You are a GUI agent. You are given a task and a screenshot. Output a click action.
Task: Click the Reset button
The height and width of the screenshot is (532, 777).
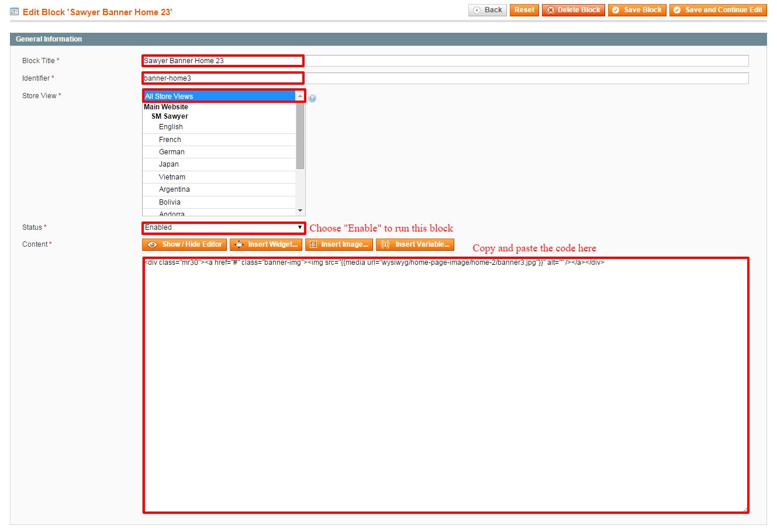(x=524, y=10)
